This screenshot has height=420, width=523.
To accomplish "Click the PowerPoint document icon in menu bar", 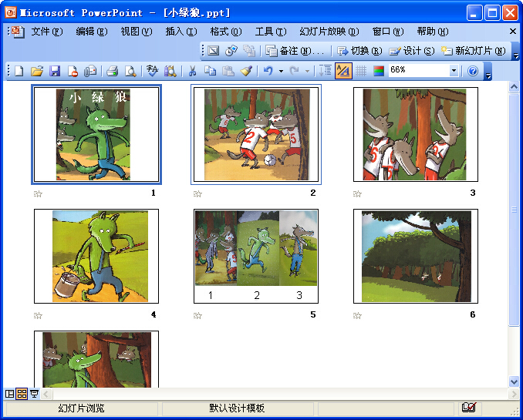I will tap(17, 32).
